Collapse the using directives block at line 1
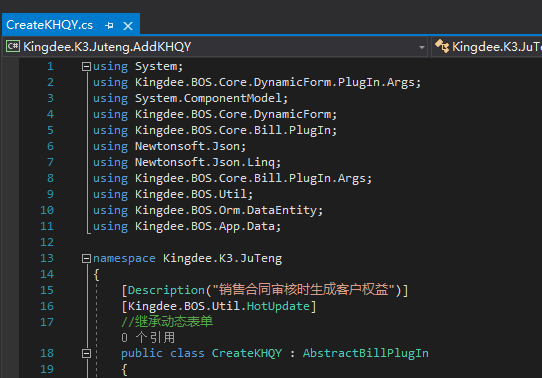 [x=86, y=66]
